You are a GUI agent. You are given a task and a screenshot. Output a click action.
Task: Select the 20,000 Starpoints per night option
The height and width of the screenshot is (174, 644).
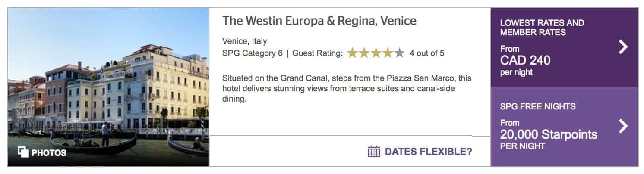(x=548, y=135)
